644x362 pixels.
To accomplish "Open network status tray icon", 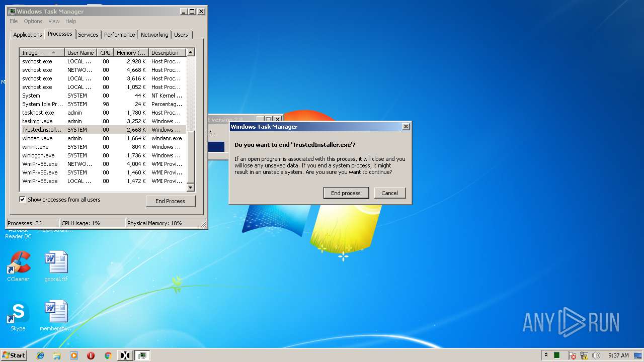I will [x=584, y=355].
